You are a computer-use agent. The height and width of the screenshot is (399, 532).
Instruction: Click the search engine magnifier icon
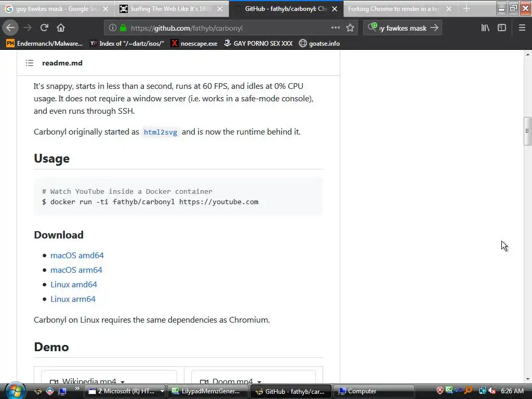pyautogui.click(x=372, y=27)
